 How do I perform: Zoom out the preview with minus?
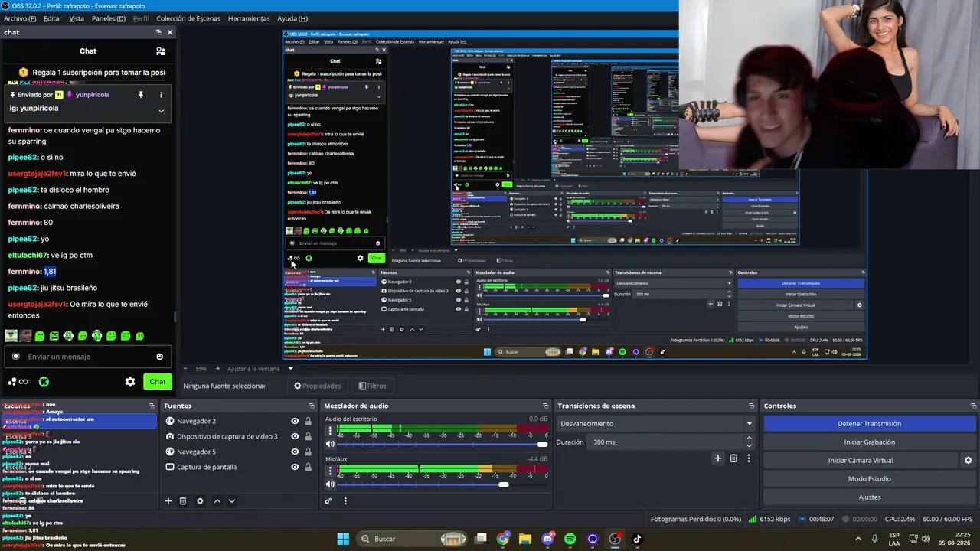click(186, 369)
